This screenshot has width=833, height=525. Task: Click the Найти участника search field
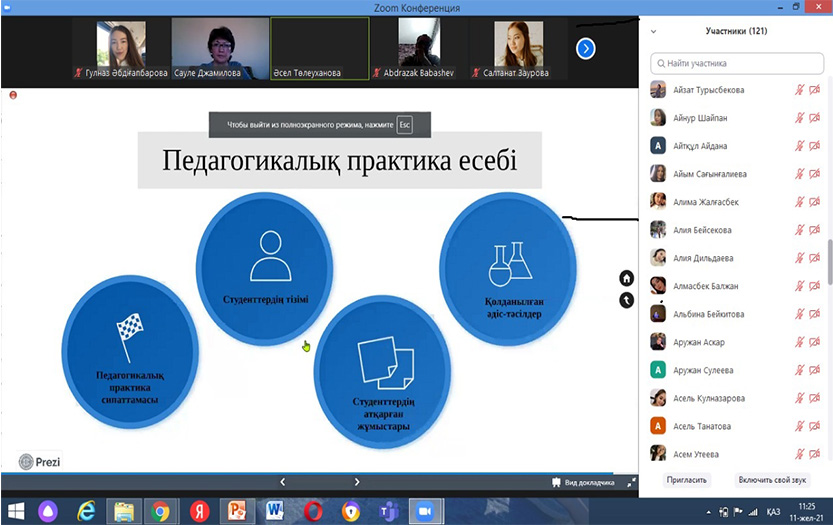(735, 63)
